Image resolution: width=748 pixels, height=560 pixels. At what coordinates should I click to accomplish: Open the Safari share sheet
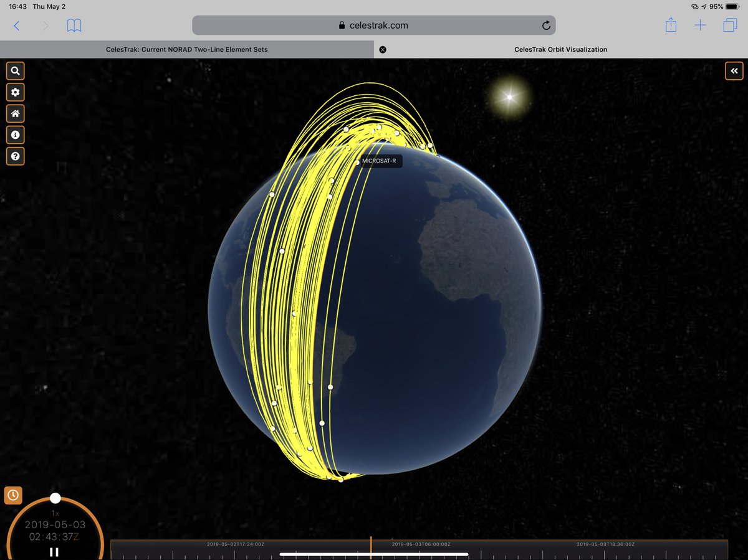(671, 25)
